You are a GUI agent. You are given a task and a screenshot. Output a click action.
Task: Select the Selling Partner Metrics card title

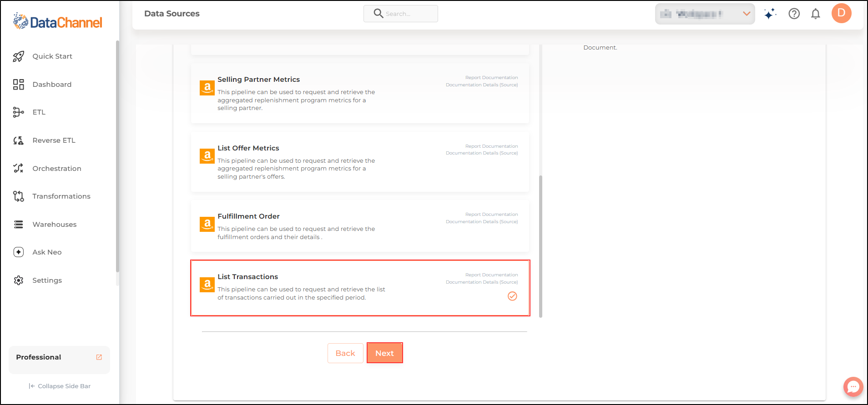coord(258,80)
